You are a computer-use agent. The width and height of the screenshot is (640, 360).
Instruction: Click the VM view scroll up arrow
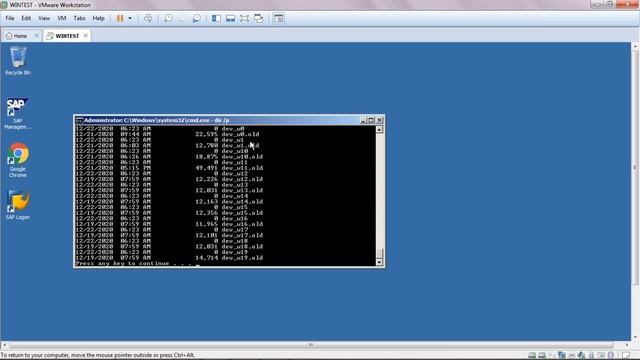[x=635, y=47]
